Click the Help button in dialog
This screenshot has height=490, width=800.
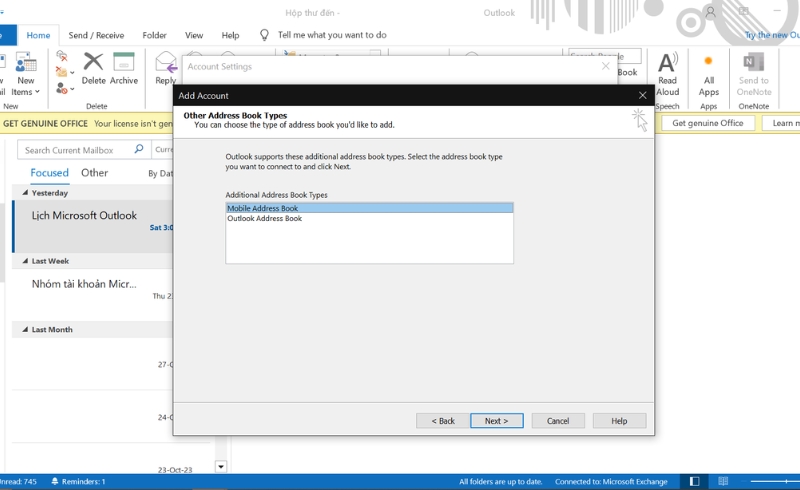pos(619,421)
